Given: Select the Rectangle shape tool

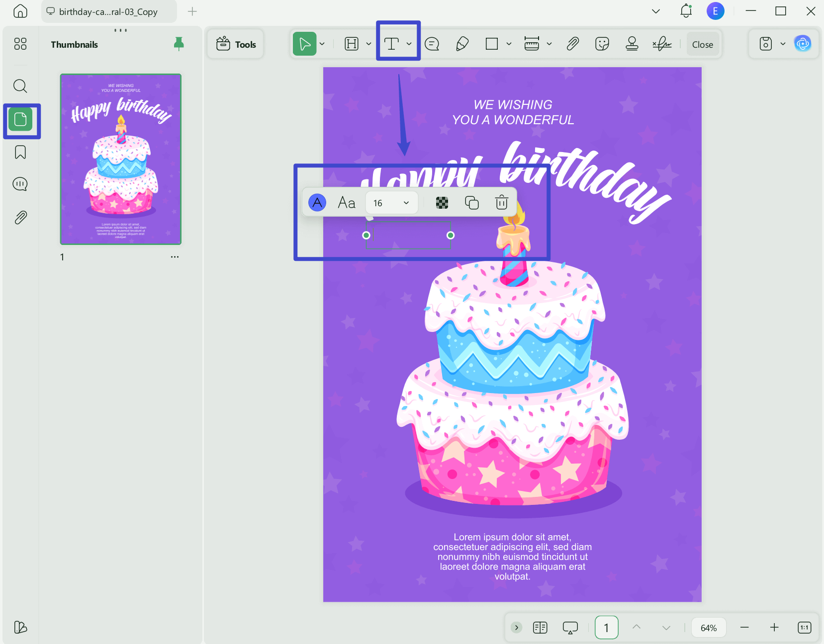Looking at the screenshot, I should click(492, 44).
